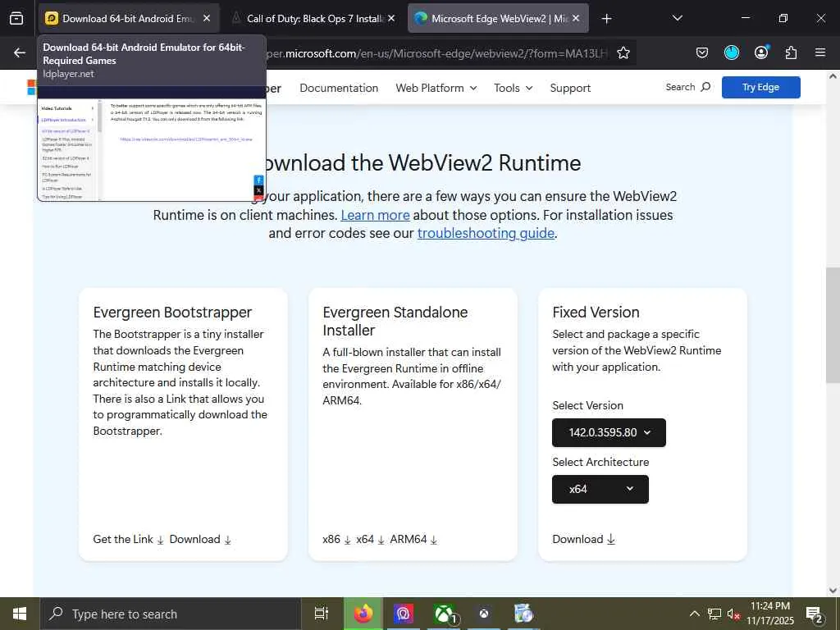Open a new tab with plus button
840x630 pixels.
click(606, 19)
